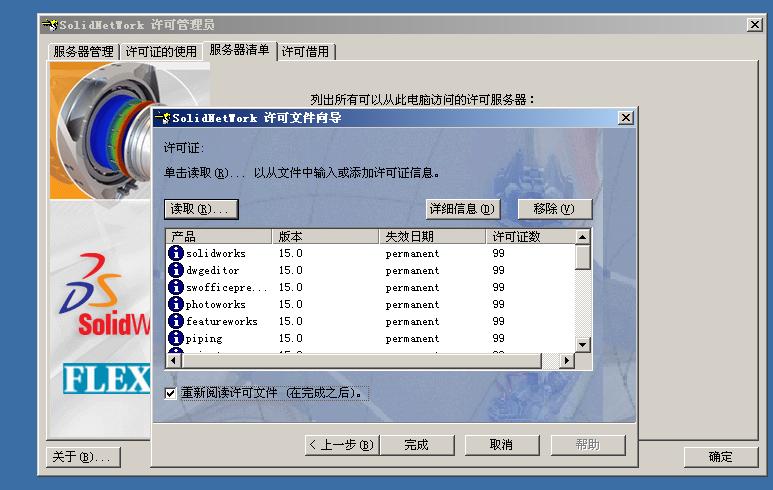773x490 pixels.
Task: Go to the 许可借用 tab
Action: point(305,52)
